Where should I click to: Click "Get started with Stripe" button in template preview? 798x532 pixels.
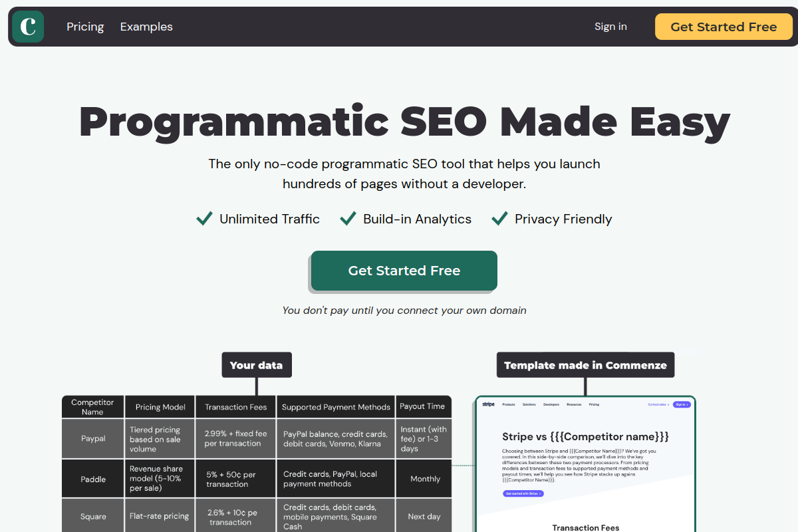tap(523, 493)
